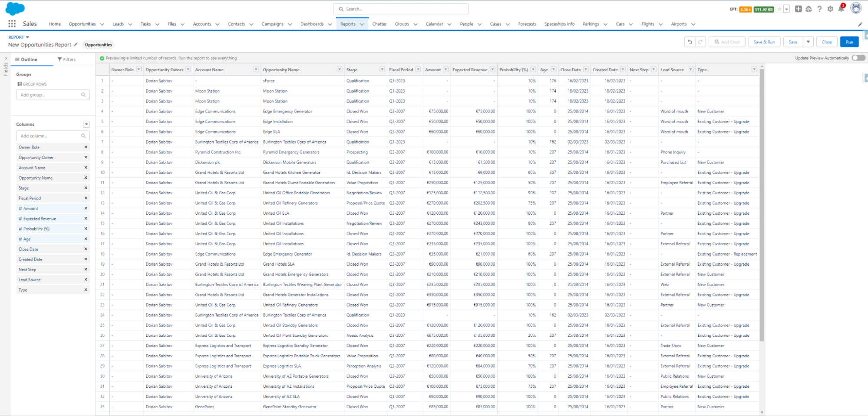
Task: Show notifications via the bell icon
Action: (841, 8)
